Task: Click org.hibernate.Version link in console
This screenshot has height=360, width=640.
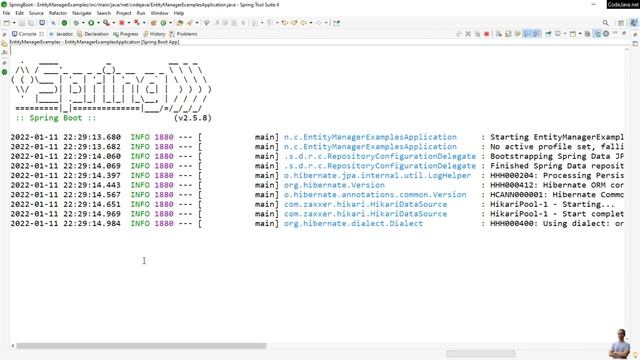Action: pos(334,185)
